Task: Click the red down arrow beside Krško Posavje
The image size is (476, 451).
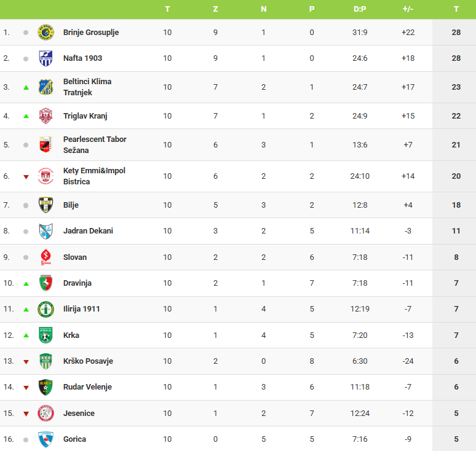Action: point(26,361)
